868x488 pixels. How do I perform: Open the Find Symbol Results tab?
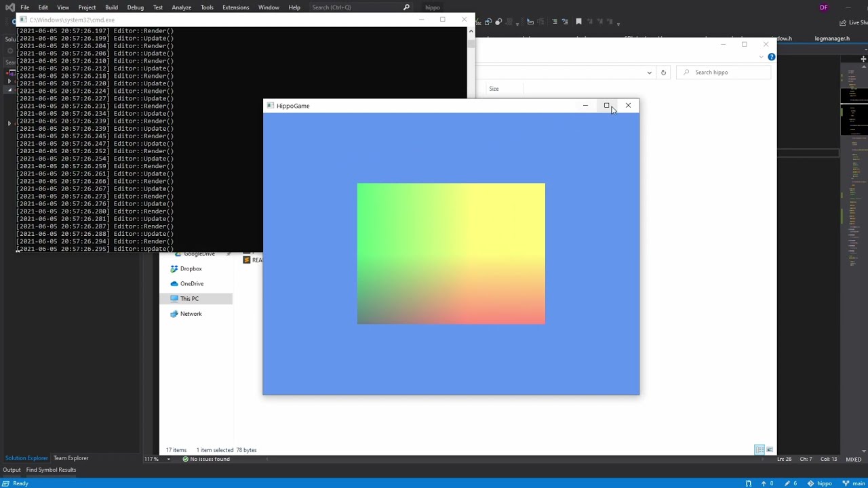[x=51, y=470]
